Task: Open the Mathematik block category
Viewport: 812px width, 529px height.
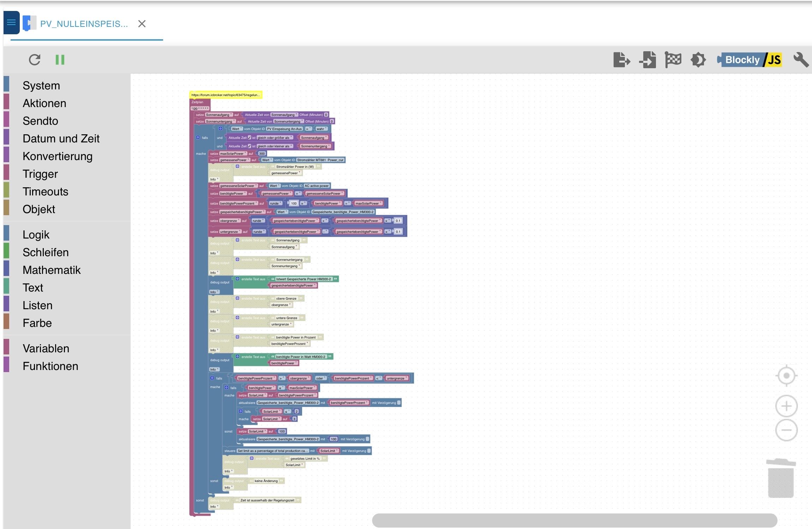Action: pyautogui.click(x=52, y=270)
